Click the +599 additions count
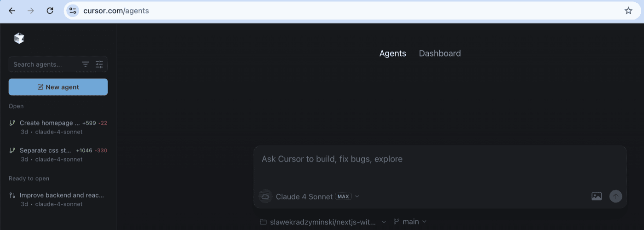 point(89,123)
